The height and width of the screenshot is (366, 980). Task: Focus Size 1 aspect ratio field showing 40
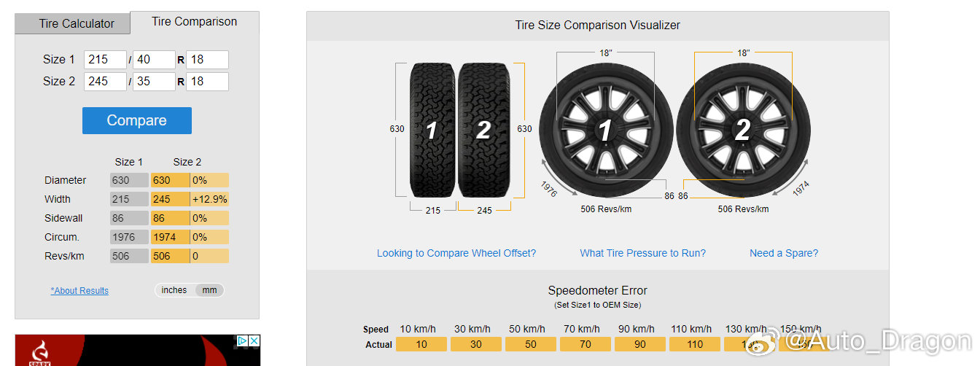coord(154,60)
